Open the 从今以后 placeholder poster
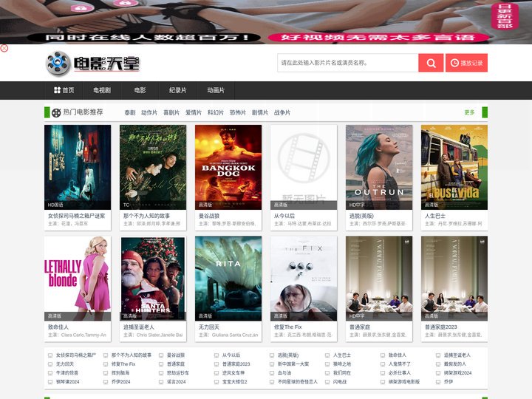Viewport: 532px width, 399px height. point(304,167)
